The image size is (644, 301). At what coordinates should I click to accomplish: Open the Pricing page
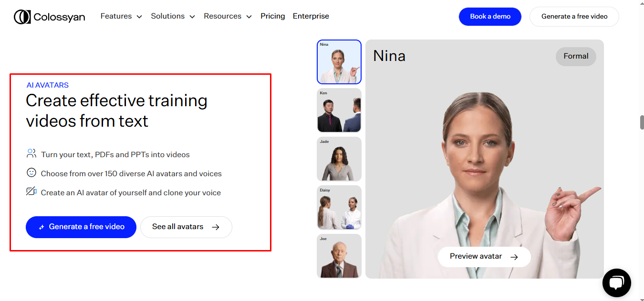(273, 16)
